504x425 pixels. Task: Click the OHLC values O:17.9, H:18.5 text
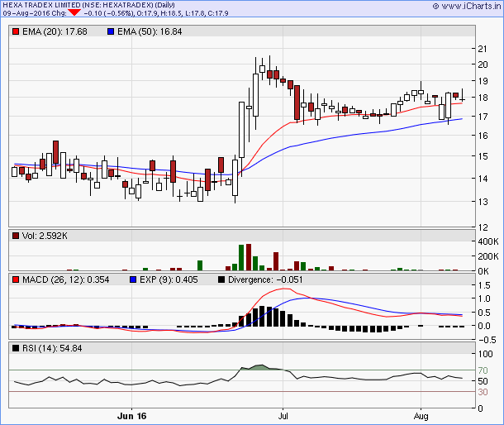pyautogui.click(x=159, y=13)
